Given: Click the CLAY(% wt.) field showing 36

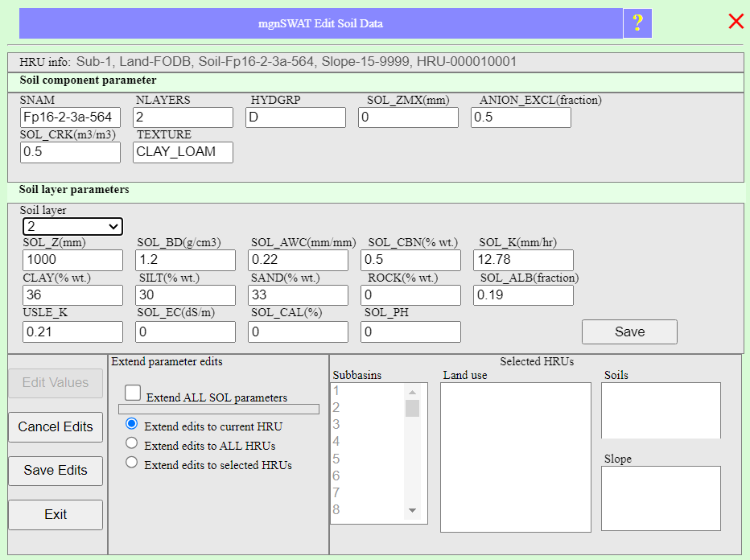Looking at the screenshot, I should (72, 295).
